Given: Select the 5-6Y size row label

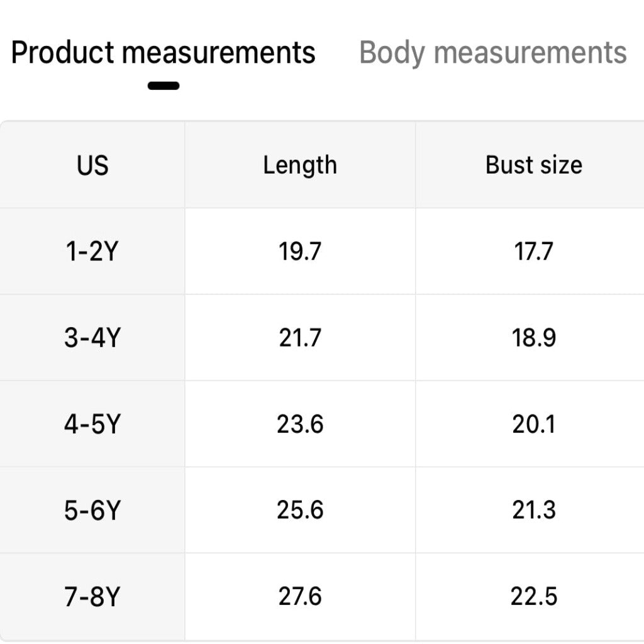Looking at the screenshot, I should tap(92, 510).
